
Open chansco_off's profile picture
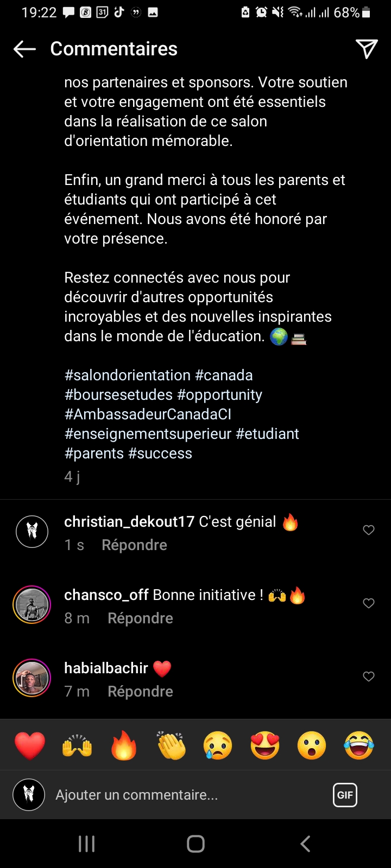coord(32,604)
